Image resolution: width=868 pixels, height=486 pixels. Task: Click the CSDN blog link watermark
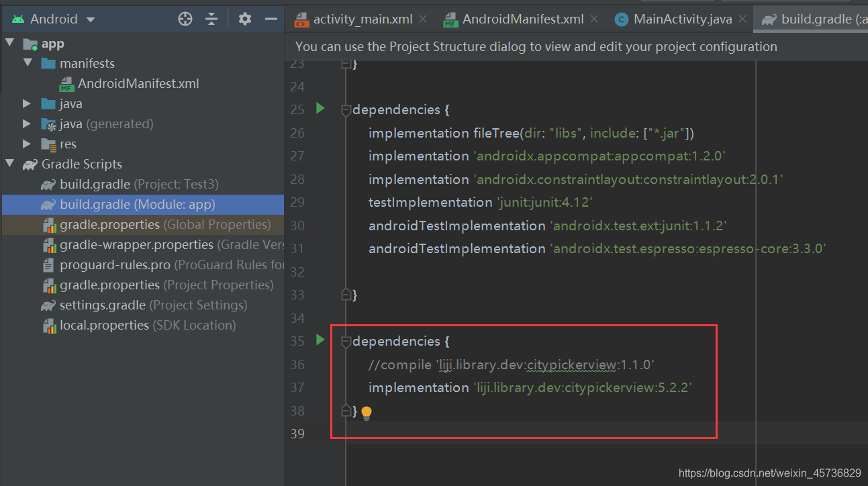(x=769, y=472)
